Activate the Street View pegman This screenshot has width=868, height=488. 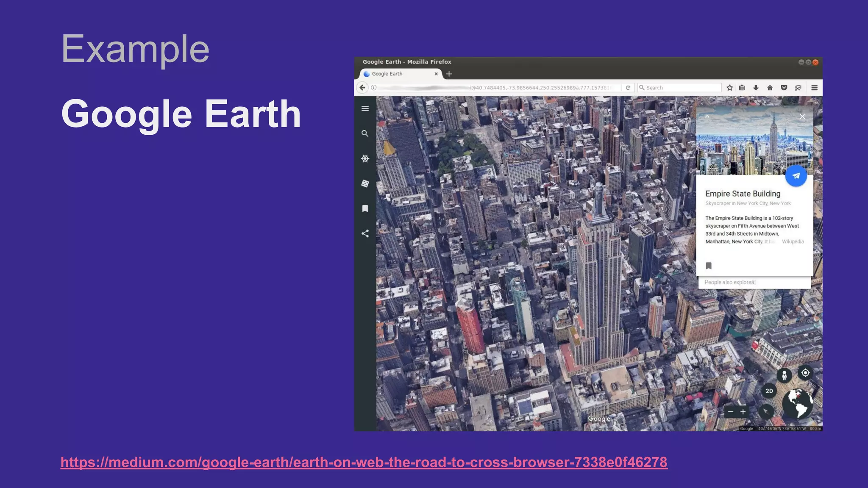click(784, 375)
